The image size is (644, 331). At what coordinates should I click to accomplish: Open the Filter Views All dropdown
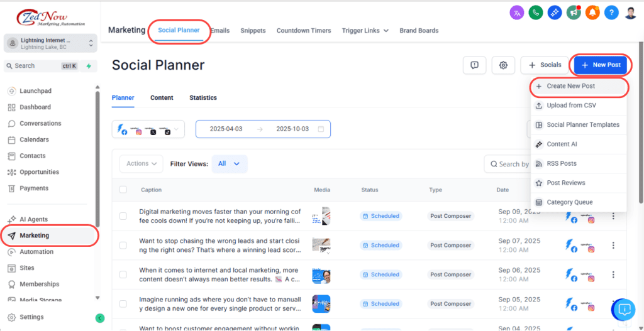(x=229, y=164)
